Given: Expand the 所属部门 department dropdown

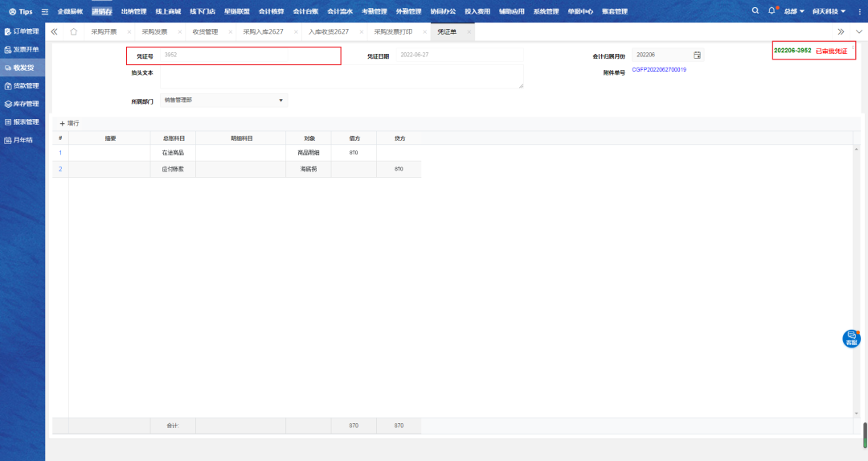Looking at the screenshot, I should (x=280, y=101).
